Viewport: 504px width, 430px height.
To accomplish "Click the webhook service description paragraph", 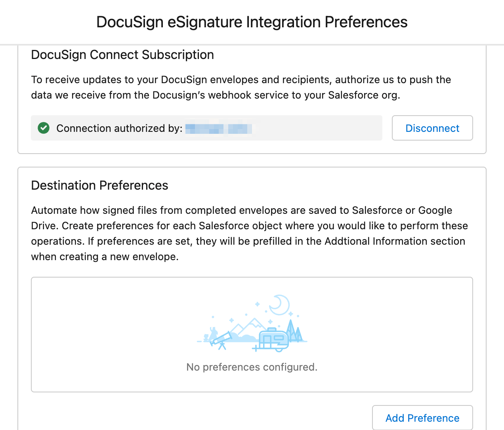I will pyautogui.click(x=241, y=88).
